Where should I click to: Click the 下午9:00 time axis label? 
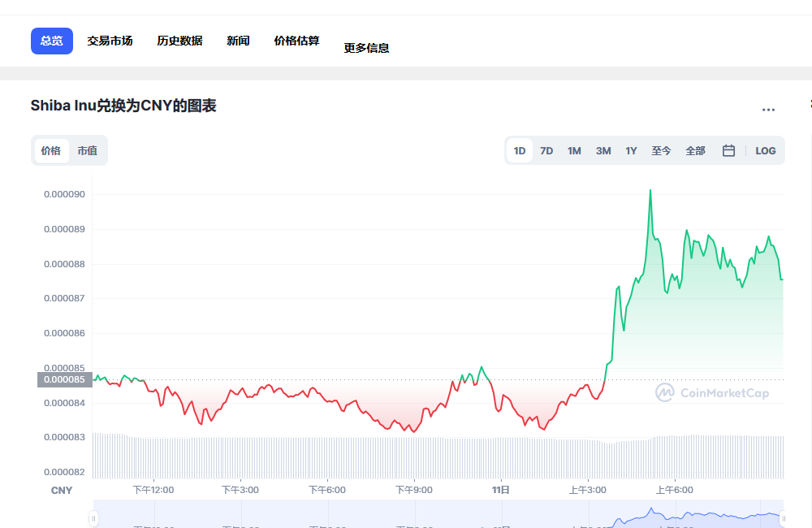point(414,490)
